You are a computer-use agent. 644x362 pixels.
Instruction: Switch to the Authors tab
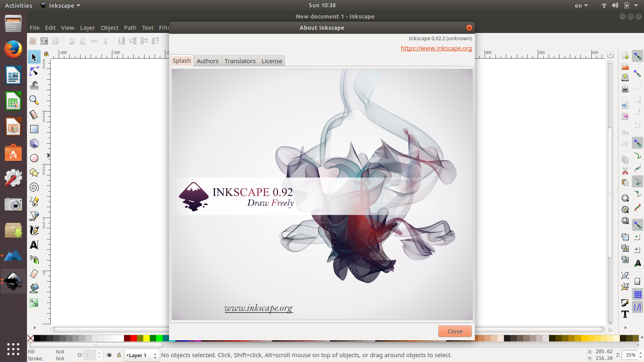point(207,61)
